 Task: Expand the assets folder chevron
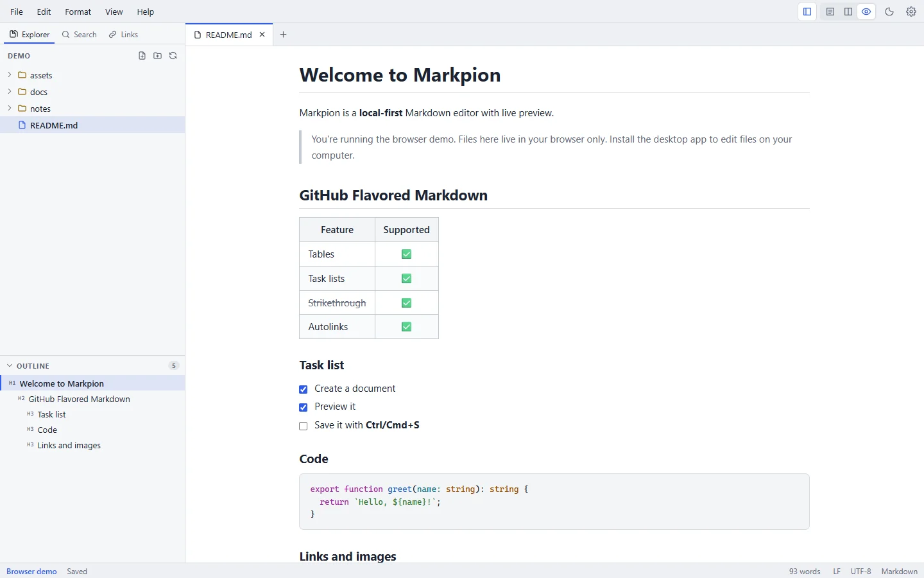pyautogui.click(x=10, y=75)
